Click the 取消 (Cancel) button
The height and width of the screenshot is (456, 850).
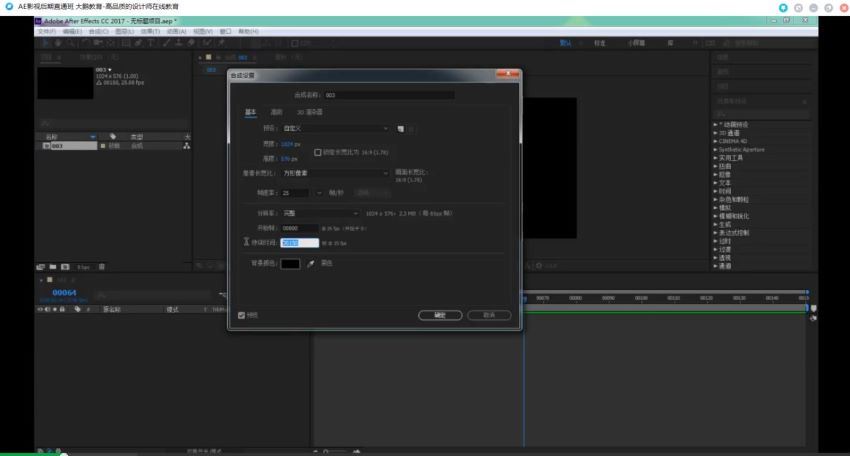[x=488, y=315]
